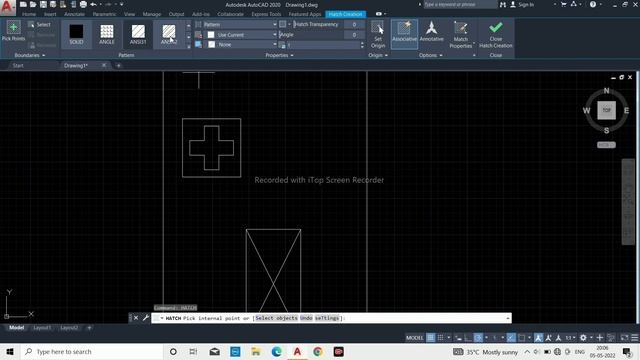This screenshot has width=640, height=360.
Task: Open the Background Color dropdown showing None
Action: click(241, 44)
